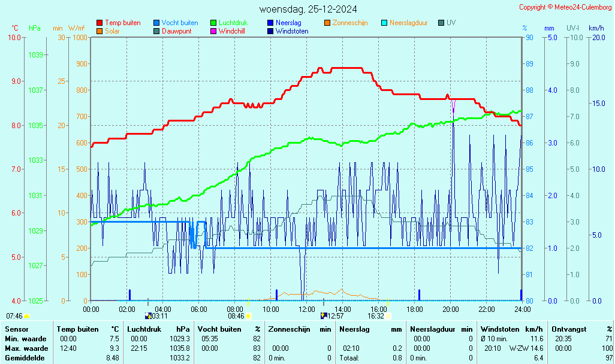Image resolution: width=615 pixels, height=364 pixels.
Task: Click the date title woensdag, 25-12-2024
Action: pyautogui.click(x=308, y=9)
